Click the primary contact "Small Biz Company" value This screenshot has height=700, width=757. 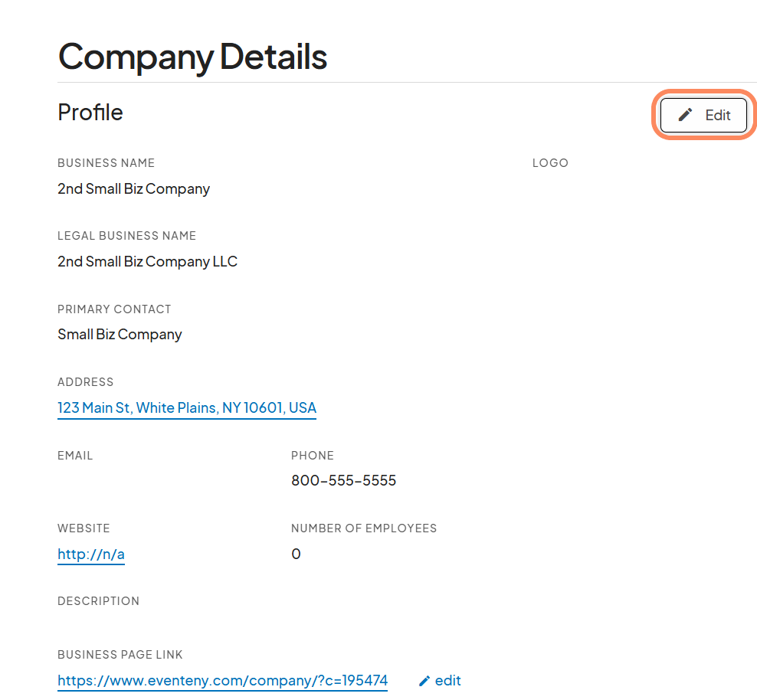coord(120,334)
